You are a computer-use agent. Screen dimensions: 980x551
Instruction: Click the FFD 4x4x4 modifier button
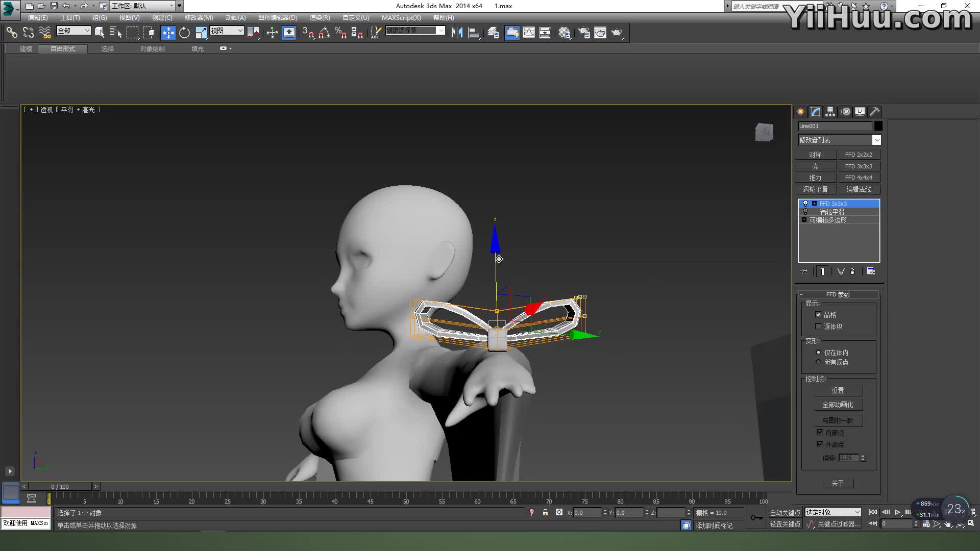coord(859,178)
